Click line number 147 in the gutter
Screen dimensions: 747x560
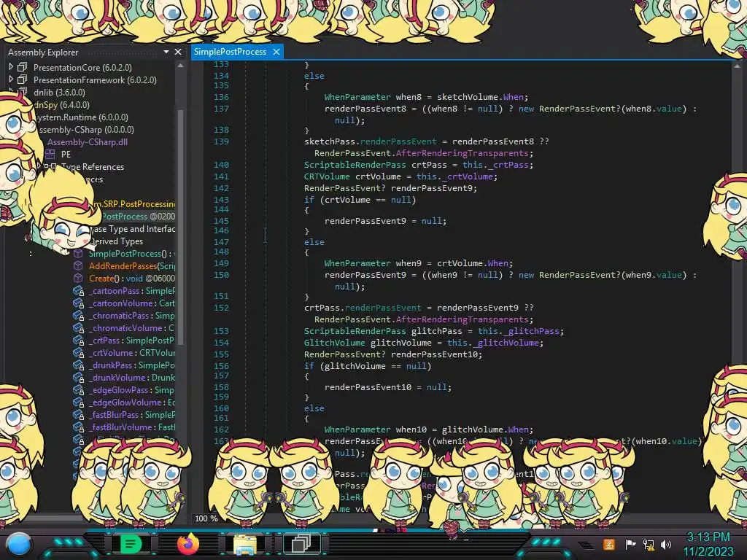221,242
